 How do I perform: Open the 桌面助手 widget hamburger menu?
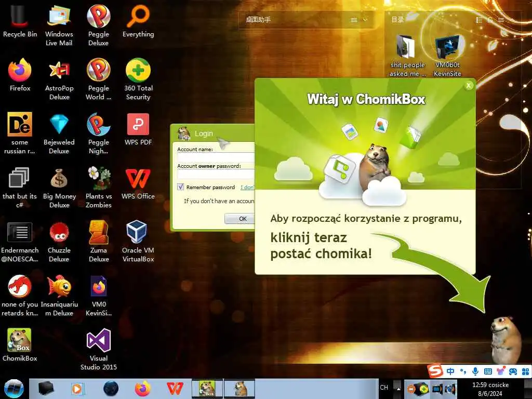(x=354, y=20)
